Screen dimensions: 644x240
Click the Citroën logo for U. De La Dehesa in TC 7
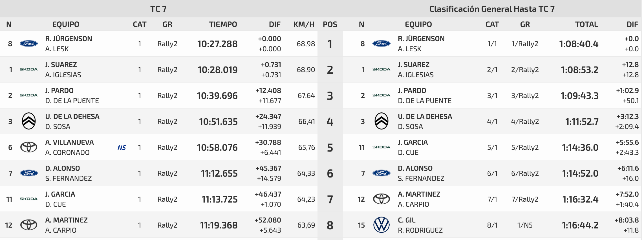[x=29, y=121]
